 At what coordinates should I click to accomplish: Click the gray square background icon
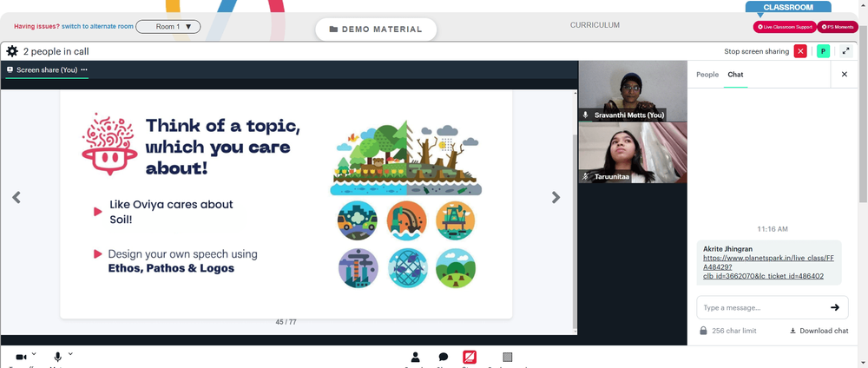pos(508,357)
